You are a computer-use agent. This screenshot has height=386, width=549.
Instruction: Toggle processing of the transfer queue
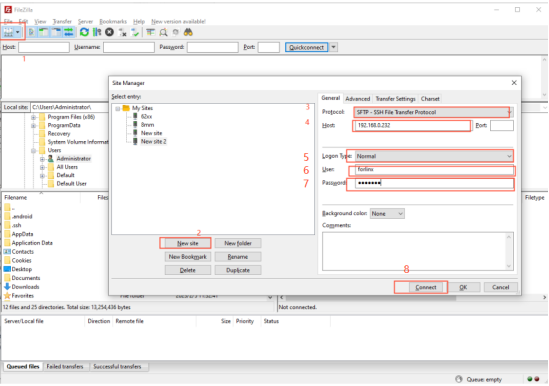click(97, 33)
